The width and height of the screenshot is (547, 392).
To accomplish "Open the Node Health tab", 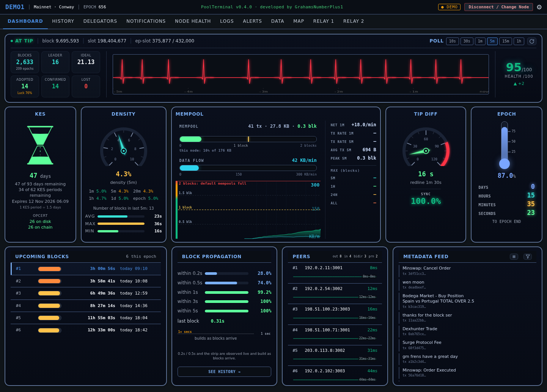I will (193, 21).
